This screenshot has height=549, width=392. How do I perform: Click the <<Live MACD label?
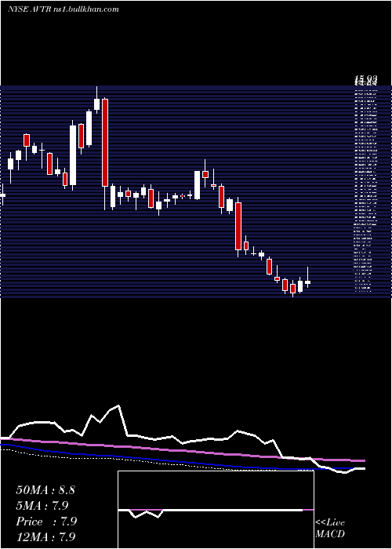point(330,528)
